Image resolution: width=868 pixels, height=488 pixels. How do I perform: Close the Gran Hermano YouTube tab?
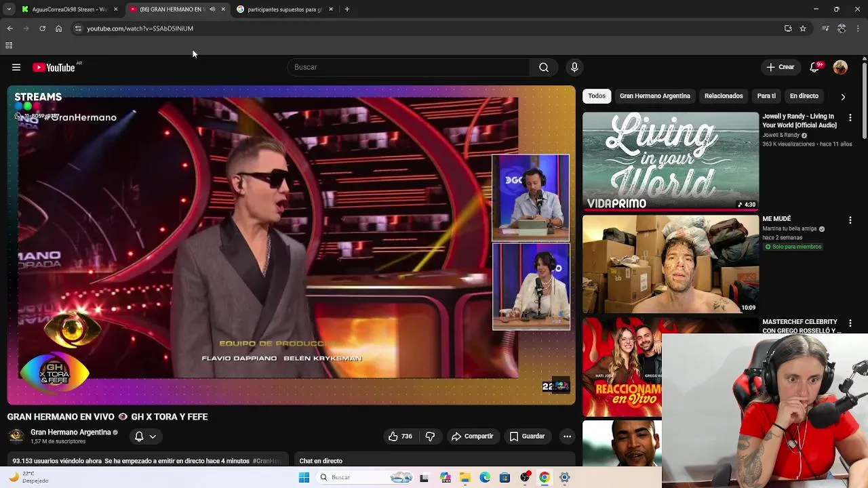(223, 9)
